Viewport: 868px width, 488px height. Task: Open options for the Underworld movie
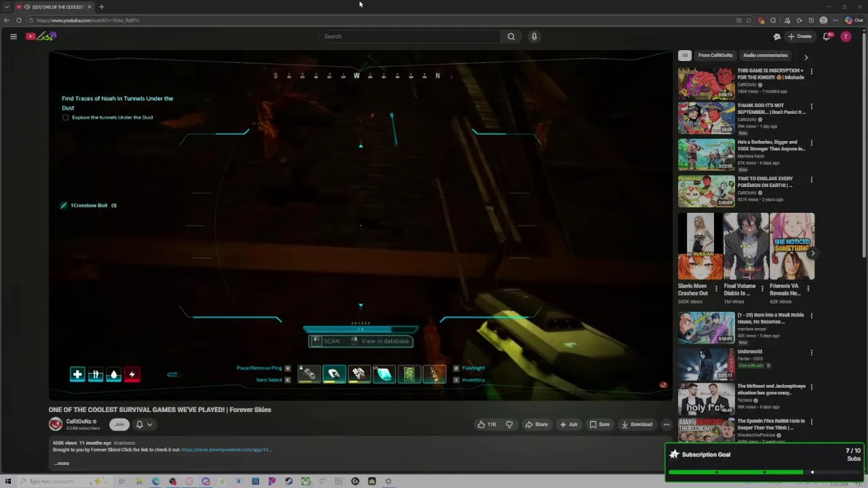811,352
